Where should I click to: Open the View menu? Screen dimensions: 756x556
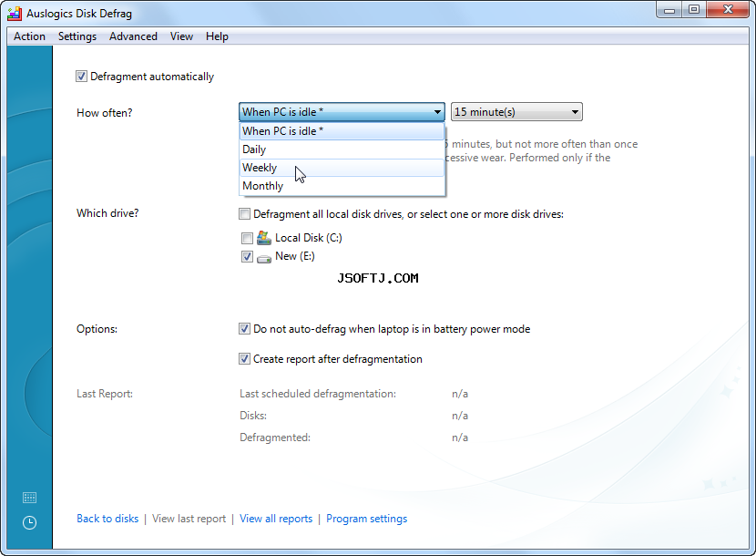pos(181,36)
